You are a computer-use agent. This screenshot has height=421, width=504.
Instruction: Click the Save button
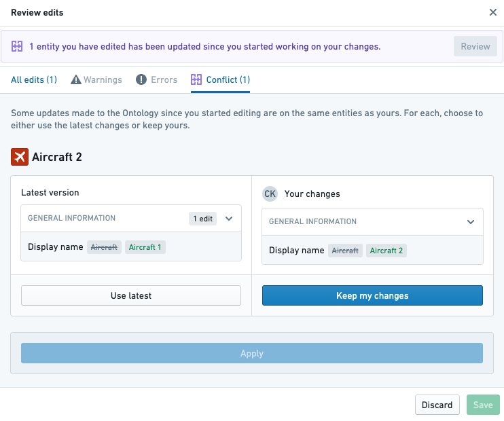tap(483, 405)
